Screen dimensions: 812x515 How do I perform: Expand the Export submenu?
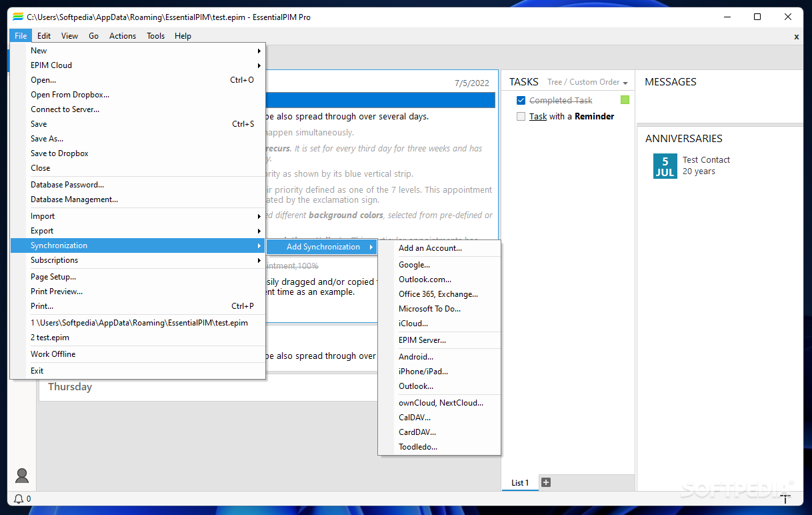[138, 231]
